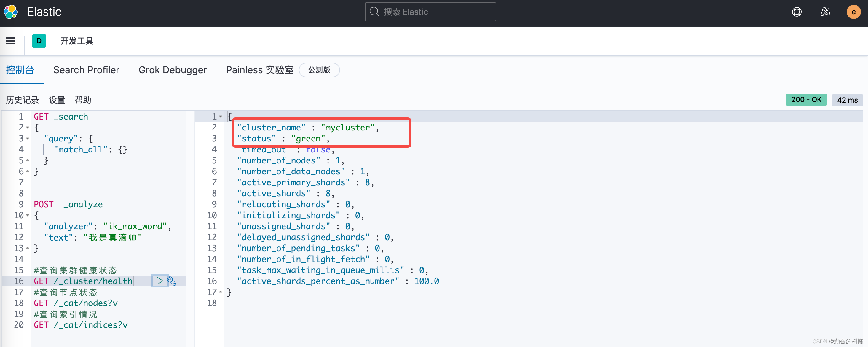The width and height of the screenshot is (868, 347).
Task: Click the "active_shards_percent_as_number" output line
Action: click(338, 281)
